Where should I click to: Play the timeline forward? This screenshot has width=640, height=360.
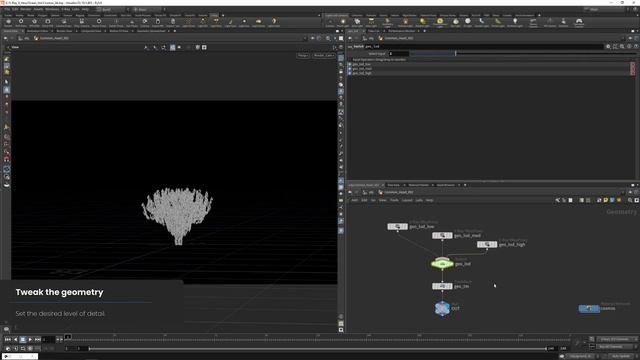(30, 340)
